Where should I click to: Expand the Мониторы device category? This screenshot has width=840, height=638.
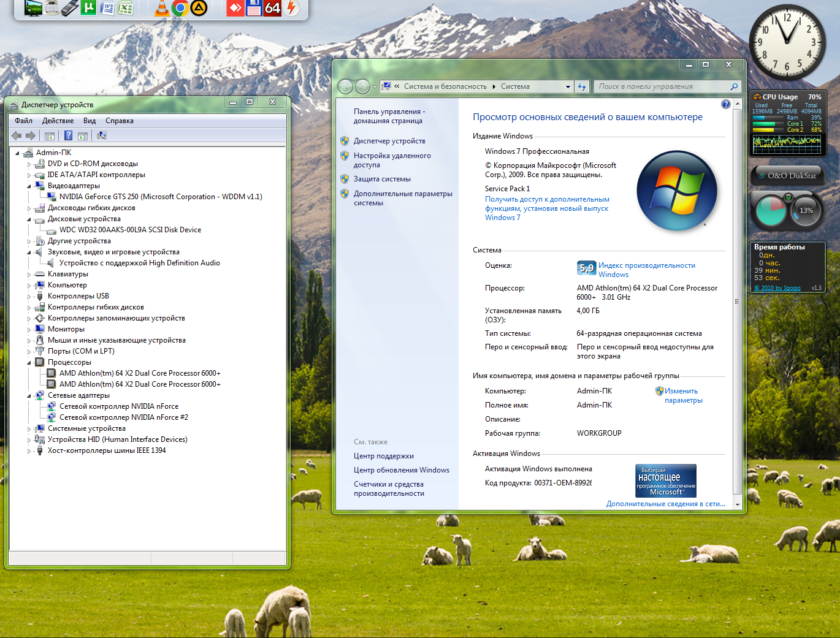click(29, 330)
